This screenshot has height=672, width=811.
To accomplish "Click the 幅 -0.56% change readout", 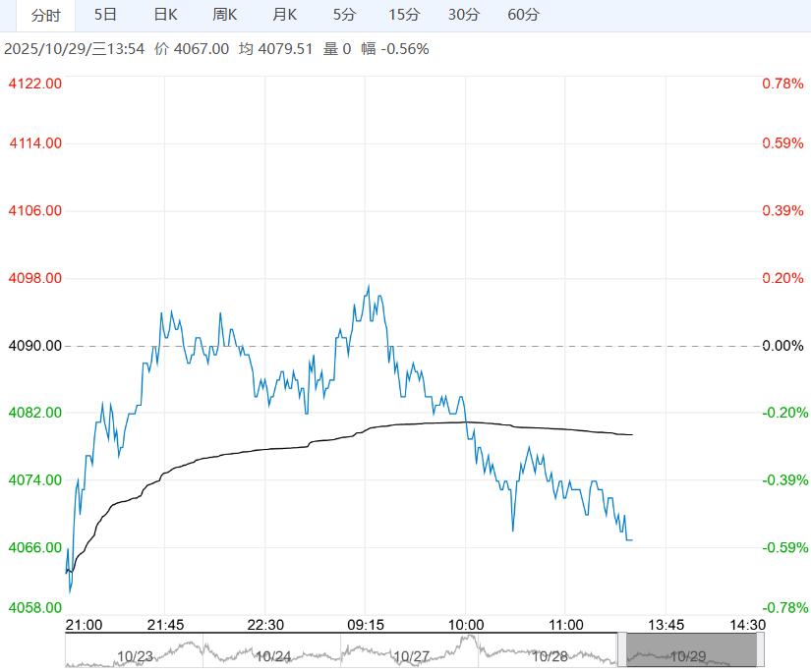I will 395,49.
